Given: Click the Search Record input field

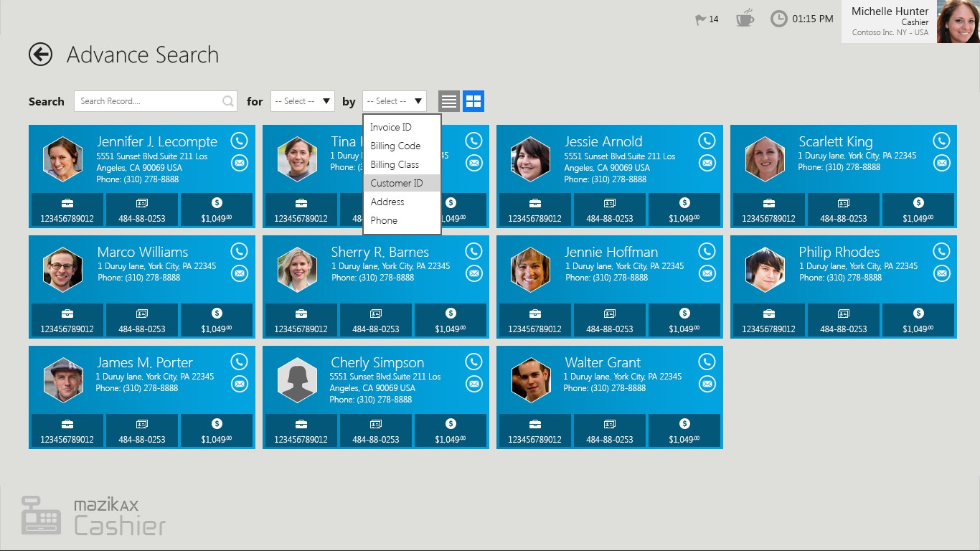Looking at the screenshot, I should tap(147, 101).
